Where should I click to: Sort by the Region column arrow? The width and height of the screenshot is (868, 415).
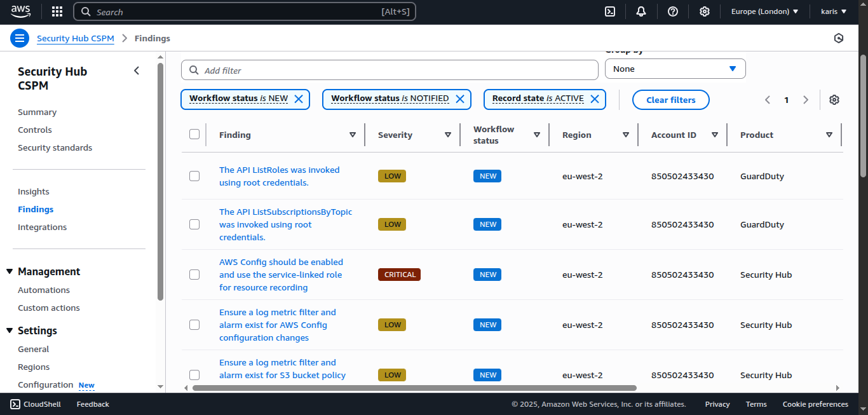tap(626, 135)
